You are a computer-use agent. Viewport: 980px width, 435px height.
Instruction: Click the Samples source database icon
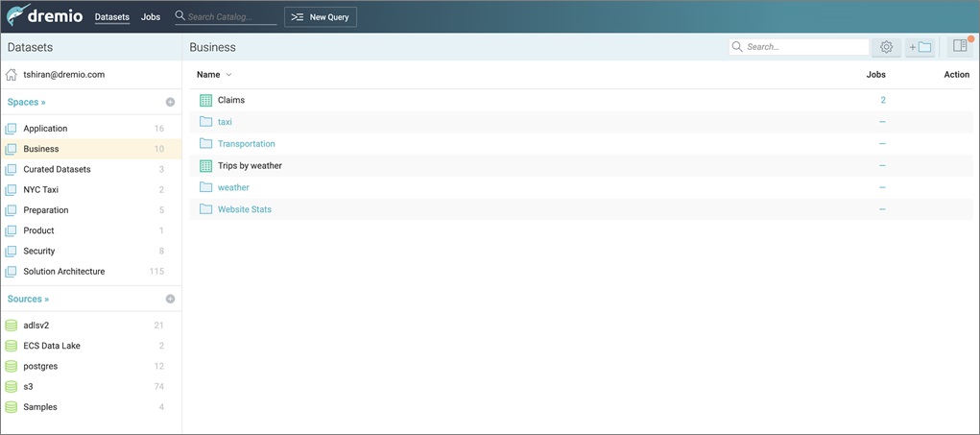12,407
